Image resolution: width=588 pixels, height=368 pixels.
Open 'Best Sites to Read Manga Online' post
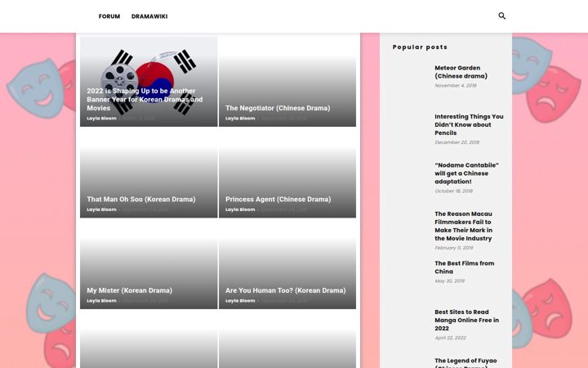pos(466,321)
